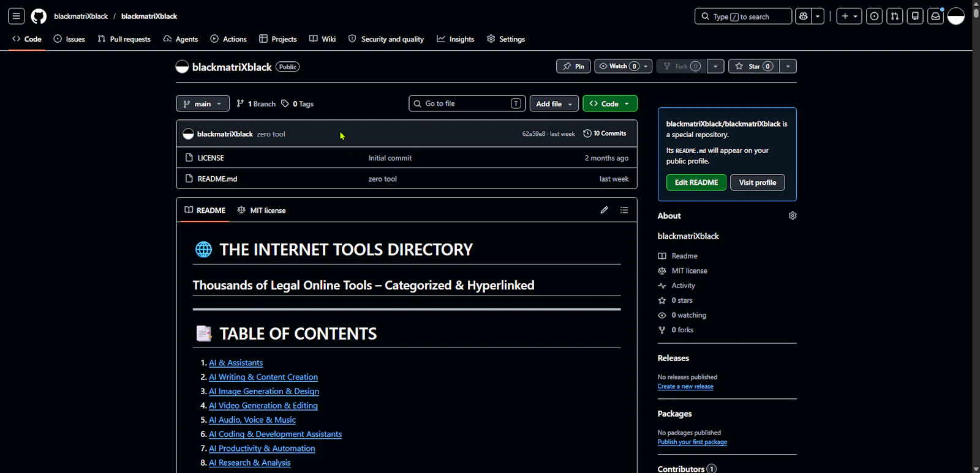Image resolution: width=980 pixels, height=473 pixels.
Task: Open AI Writing & Content Creation link
Action: [x=263, y=377]
